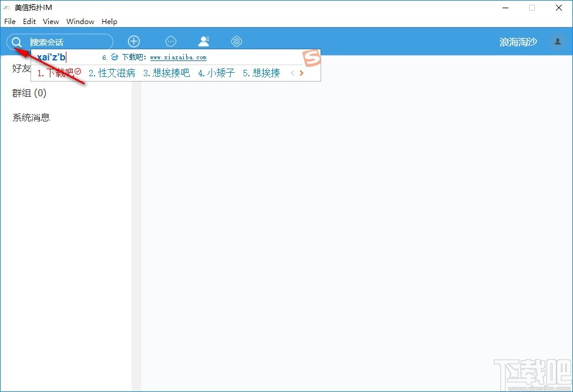
Task: Click the search magnifier icon
Action: [x=16, y=42]
